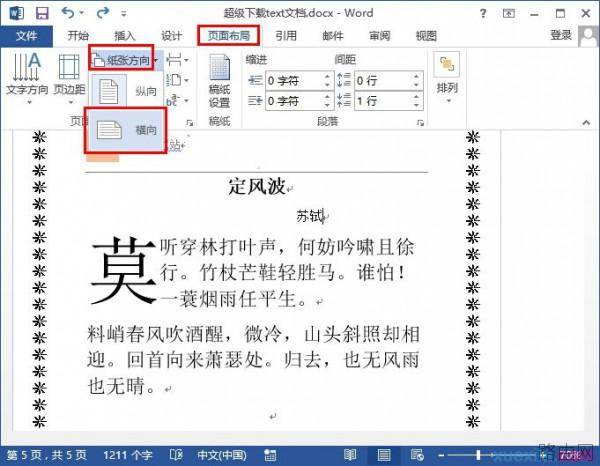Redo the last action
Viewport: 600px width, 466px height.
103,13
